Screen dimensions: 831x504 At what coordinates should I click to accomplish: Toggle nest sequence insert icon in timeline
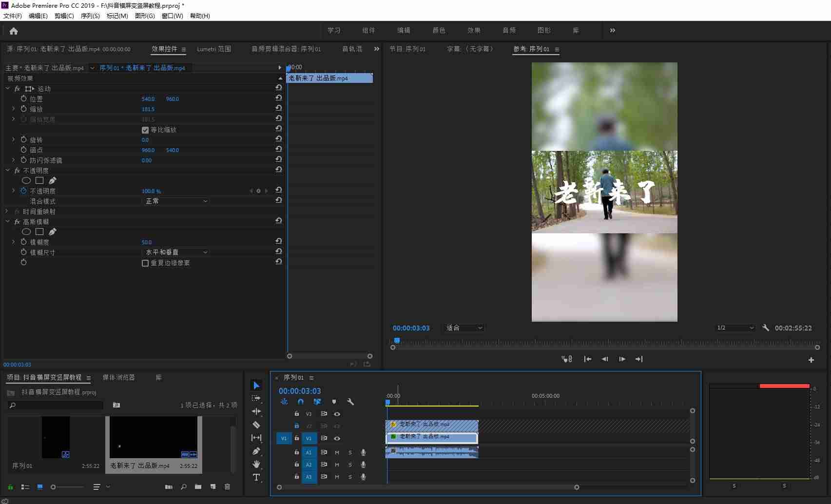(284, 402)
